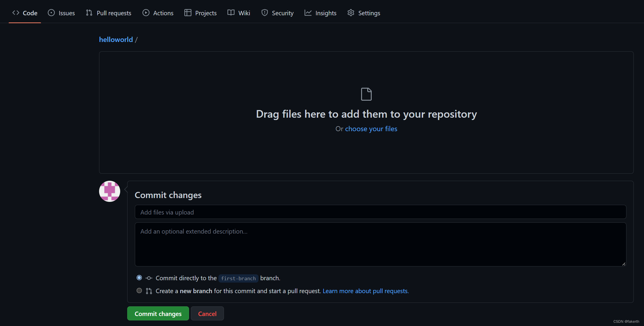Viewport: 644px width, 326px height.
Task: Click the Actions play icon
Action: tap(146, 13)
